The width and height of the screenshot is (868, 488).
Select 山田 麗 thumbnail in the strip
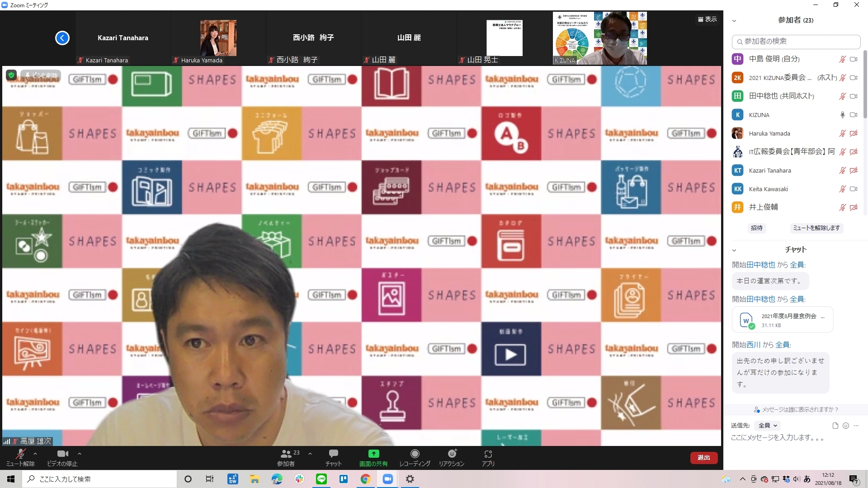click(409, 38)
